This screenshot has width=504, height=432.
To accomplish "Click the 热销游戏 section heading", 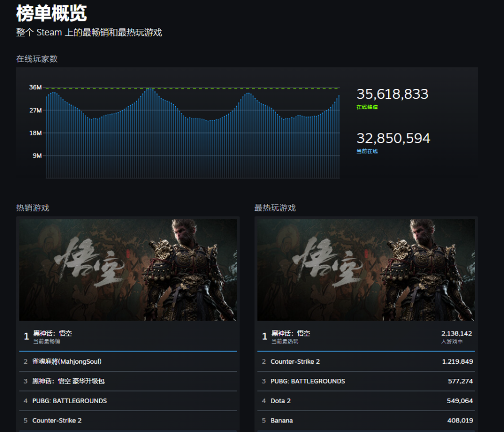I will [33, 208].
